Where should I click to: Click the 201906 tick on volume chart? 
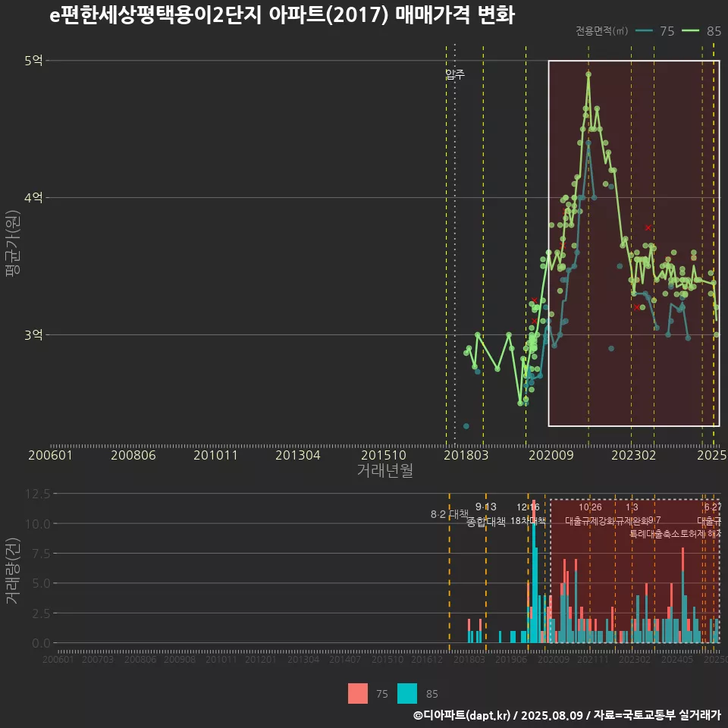pyautogui.click(x=511, y=659)
